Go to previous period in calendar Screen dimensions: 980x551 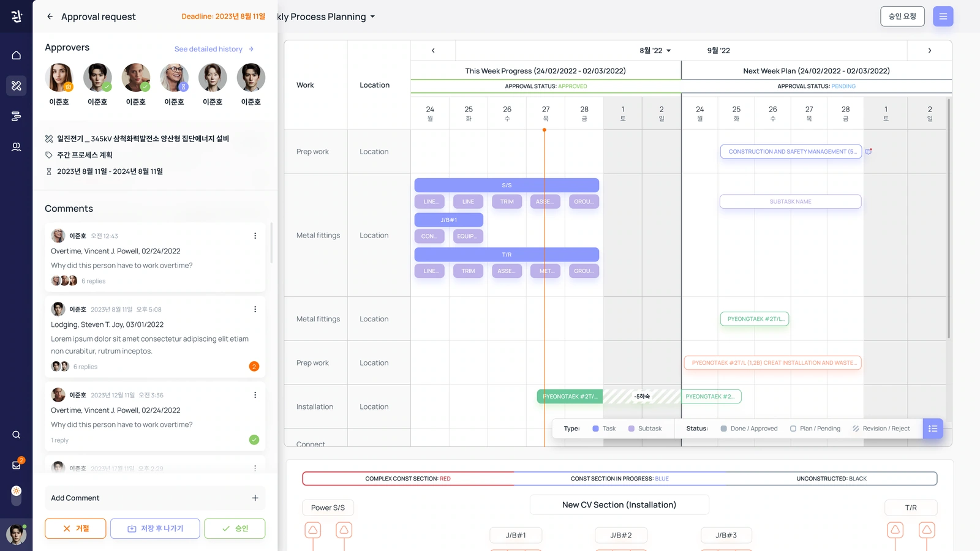(433, 50)
